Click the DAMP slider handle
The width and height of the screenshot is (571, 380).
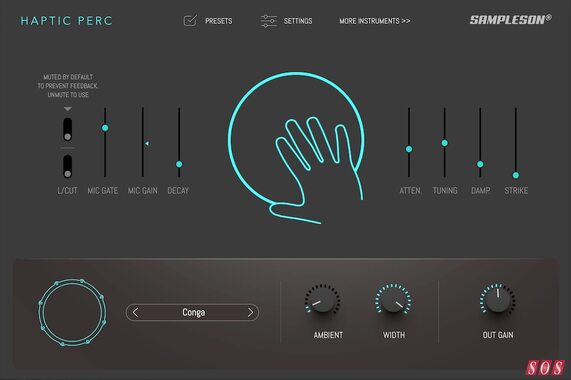click(x=480, y=164)
